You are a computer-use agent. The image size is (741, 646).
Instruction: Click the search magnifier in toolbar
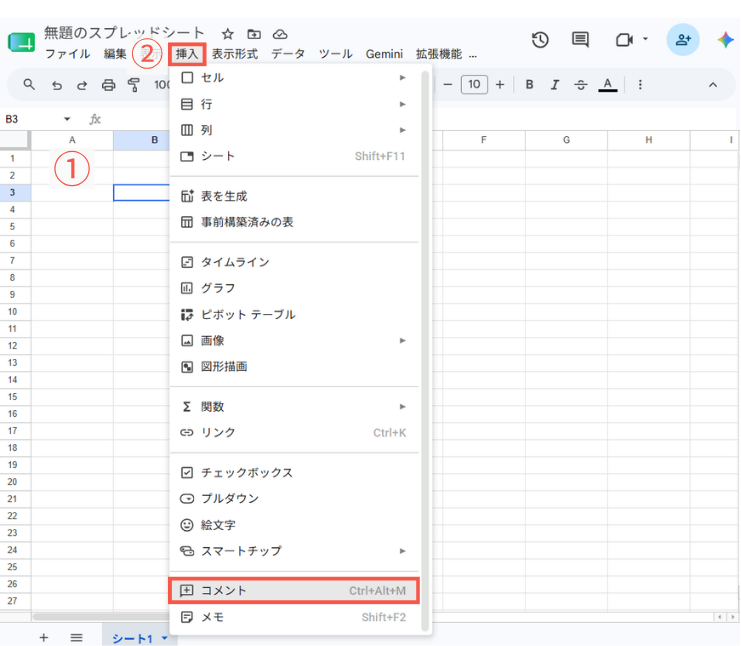click(x=29, y=85)
